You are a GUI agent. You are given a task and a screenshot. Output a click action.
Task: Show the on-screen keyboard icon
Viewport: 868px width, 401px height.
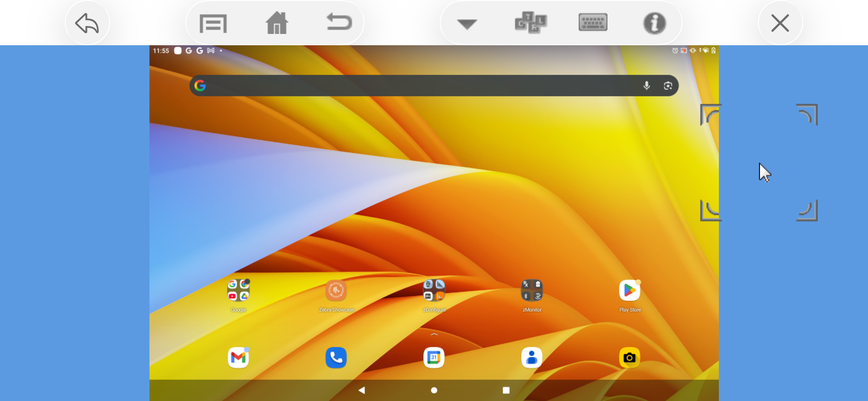click(593, 23)
